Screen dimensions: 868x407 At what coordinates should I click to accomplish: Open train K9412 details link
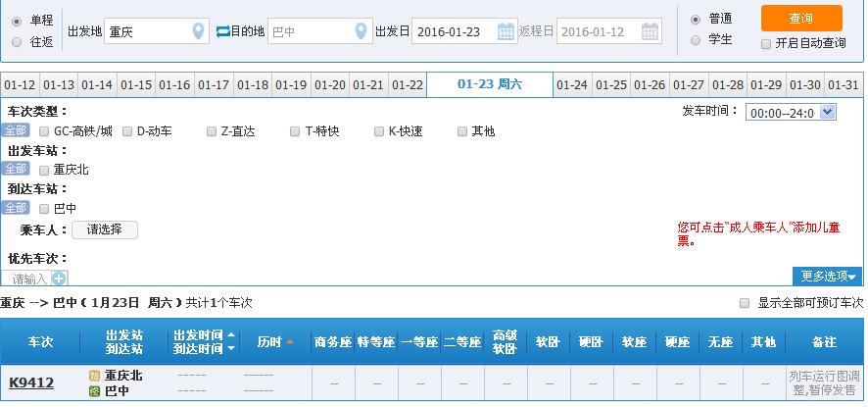coord(31,382)
